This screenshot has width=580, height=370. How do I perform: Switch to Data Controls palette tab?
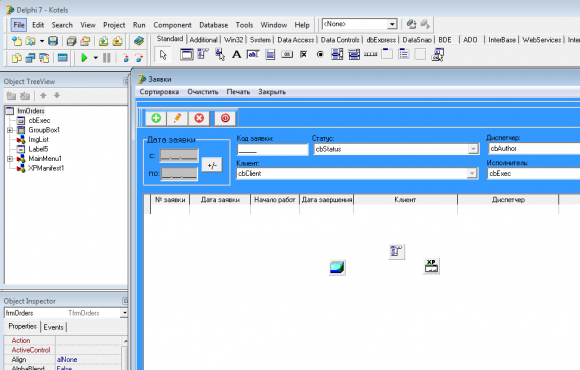point(340,40)
